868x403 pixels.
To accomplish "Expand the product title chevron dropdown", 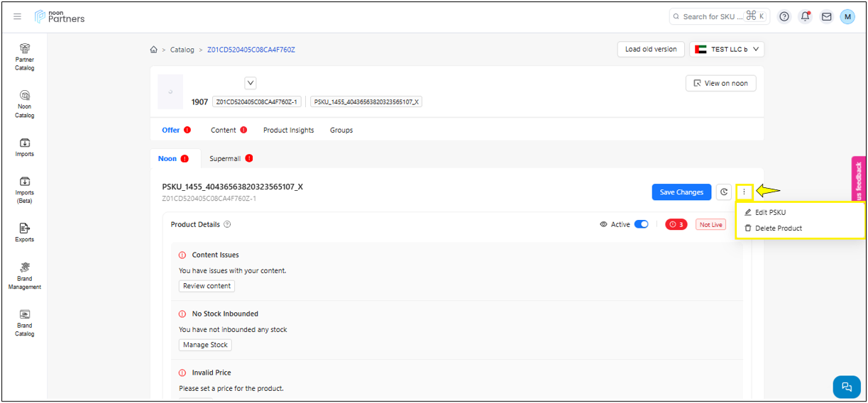I will (x=251, y=83).
